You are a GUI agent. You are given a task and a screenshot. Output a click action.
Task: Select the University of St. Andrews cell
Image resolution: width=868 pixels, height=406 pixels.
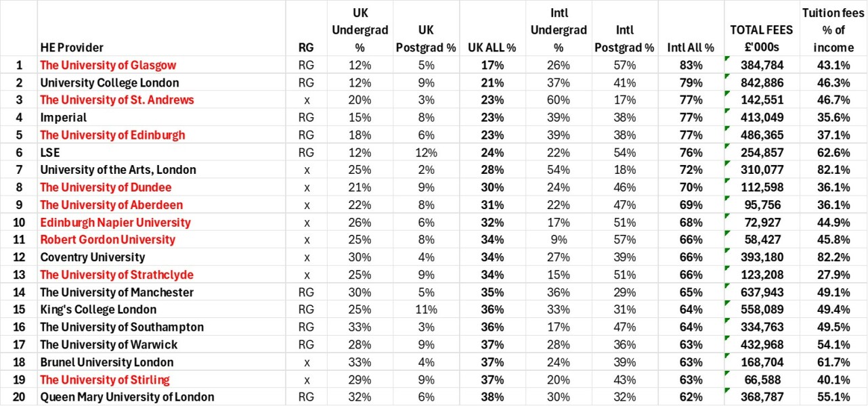pos(161,100)
